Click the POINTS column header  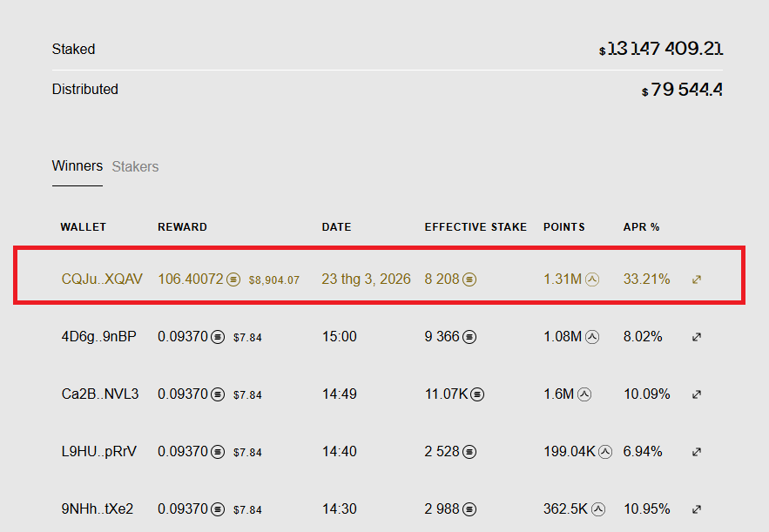(564, 227)
